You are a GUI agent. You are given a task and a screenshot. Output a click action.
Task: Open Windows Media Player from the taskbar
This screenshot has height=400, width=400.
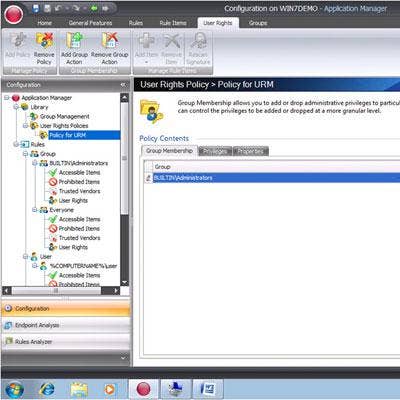click(109, 389)
